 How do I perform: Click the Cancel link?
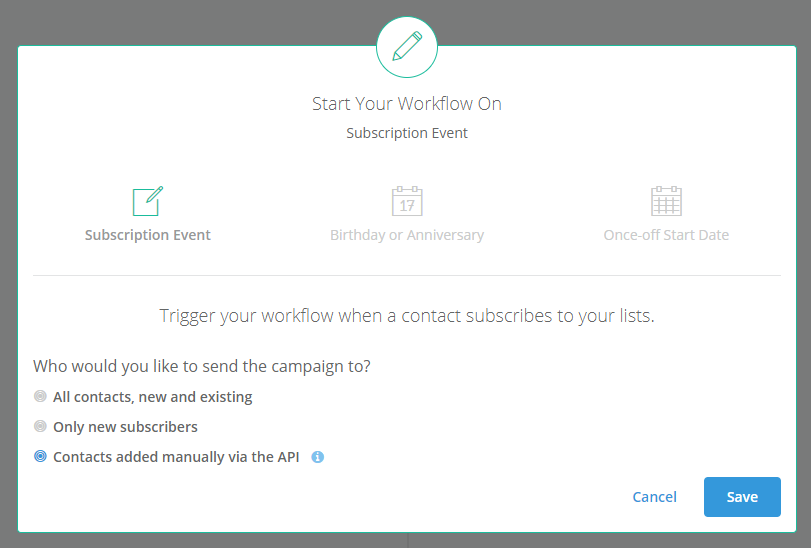(654, 497)
